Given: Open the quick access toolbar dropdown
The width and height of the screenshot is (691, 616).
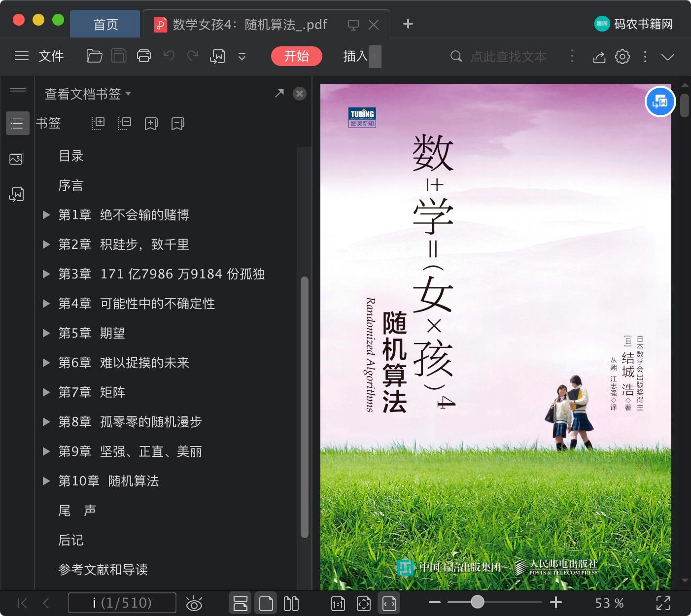Looking at the screenshot, I should pyautogui.click(x=242, y=57).
